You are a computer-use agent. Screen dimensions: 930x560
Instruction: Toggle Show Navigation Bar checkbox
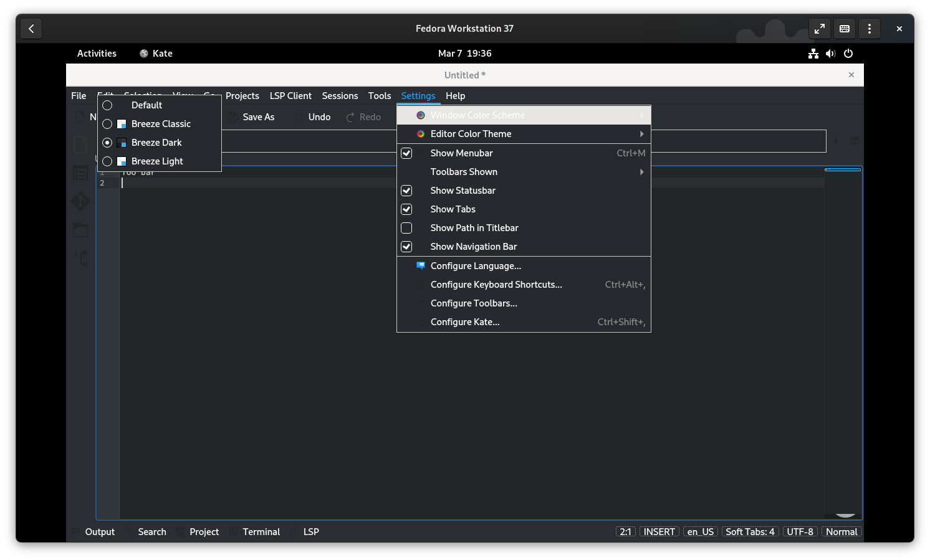[406, 247]
